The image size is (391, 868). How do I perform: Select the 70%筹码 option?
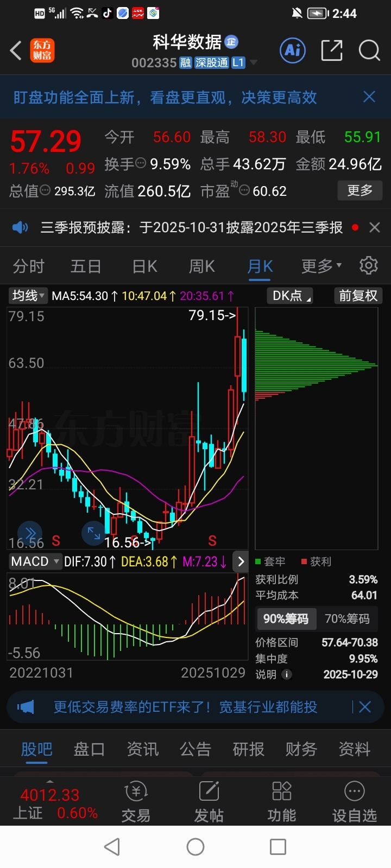point(347,619)
